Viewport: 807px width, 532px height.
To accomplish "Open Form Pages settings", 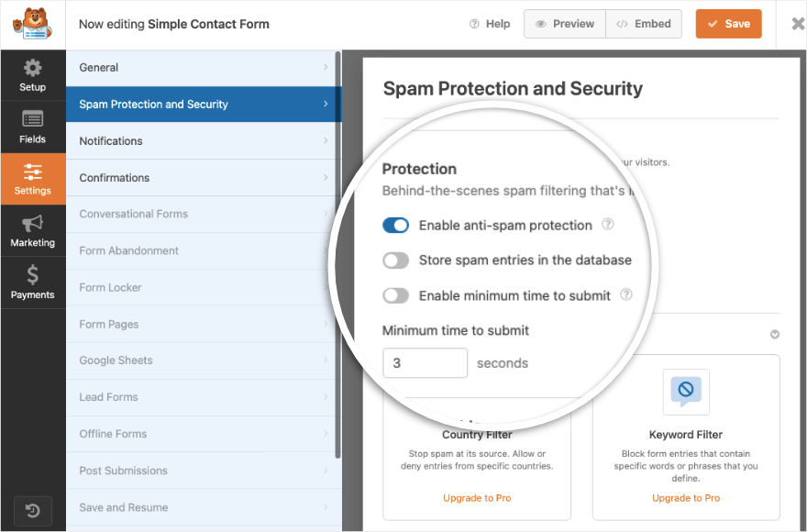I will 204,324.
